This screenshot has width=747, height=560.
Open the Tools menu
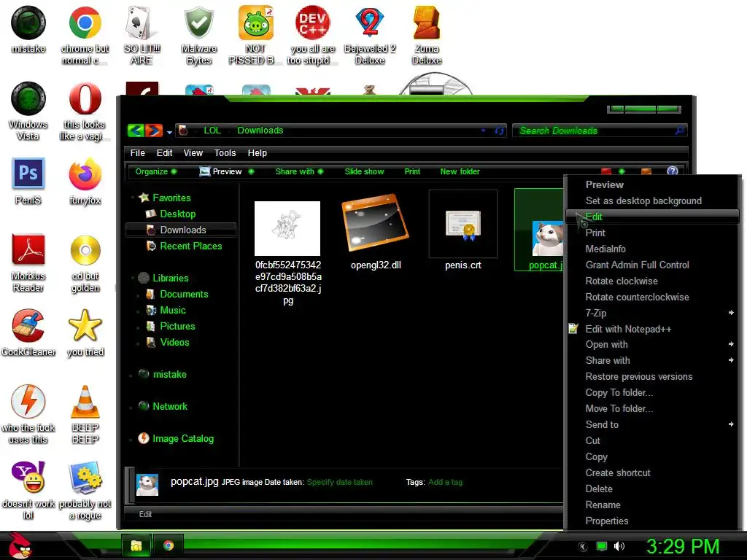coord(225,153)
